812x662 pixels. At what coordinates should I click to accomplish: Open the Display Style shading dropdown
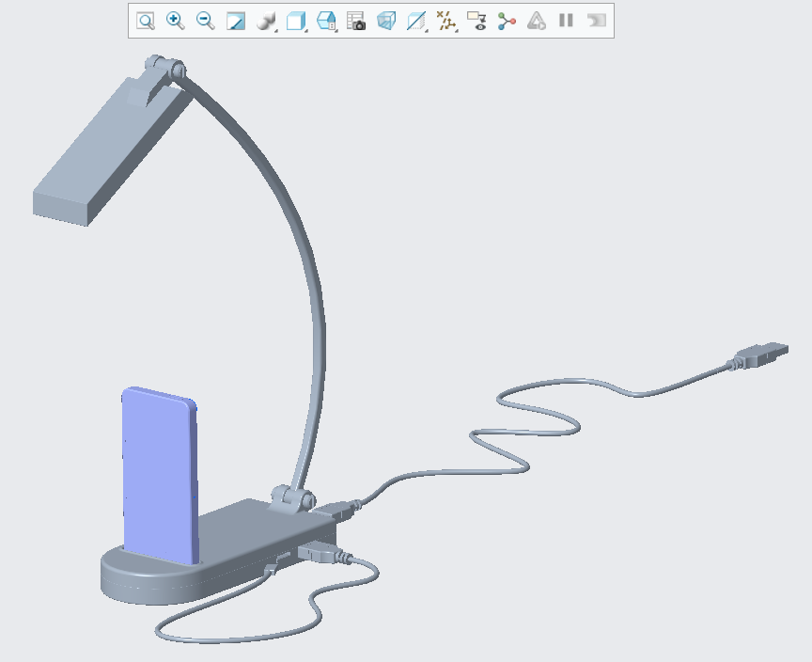pyautogui.click(x=267, y=22)
